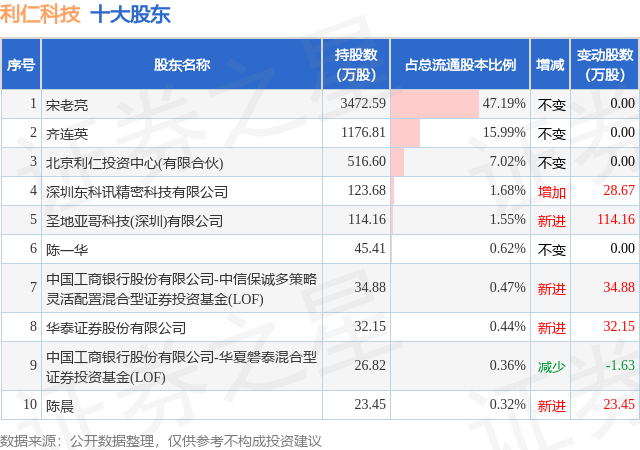The height and width of the screenshot is (450, 640).
Task: Click the 占总流通股本比例 column header
Action: (x=460, y=65)
